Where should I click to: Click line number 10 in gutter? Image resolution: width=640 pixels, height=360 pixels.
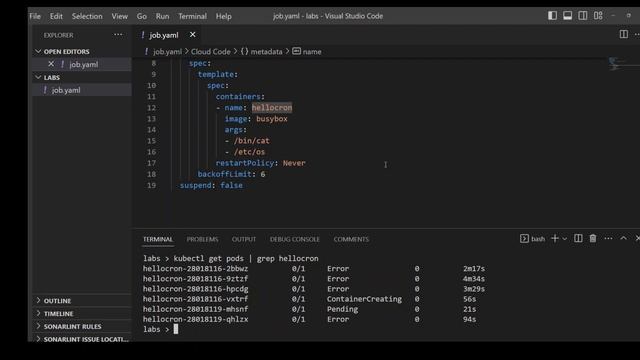point(151,85)
